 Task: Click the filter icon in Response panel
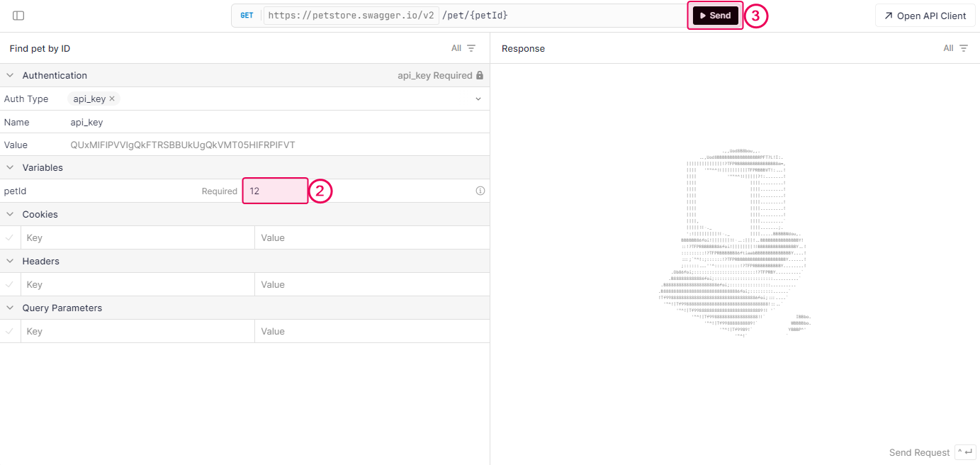(964, 48)
